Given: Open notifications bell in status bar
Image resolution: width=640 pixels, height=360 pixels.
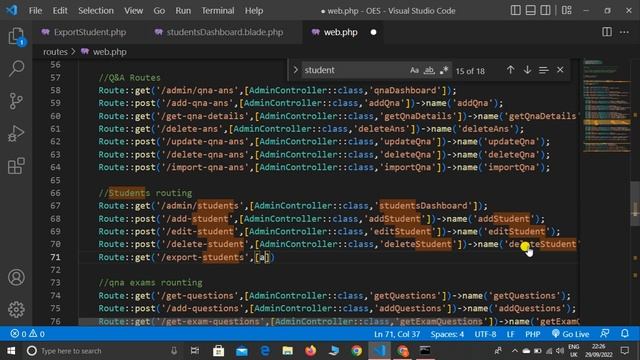Looking at the screenshot, I should click(x=624, y=334).
